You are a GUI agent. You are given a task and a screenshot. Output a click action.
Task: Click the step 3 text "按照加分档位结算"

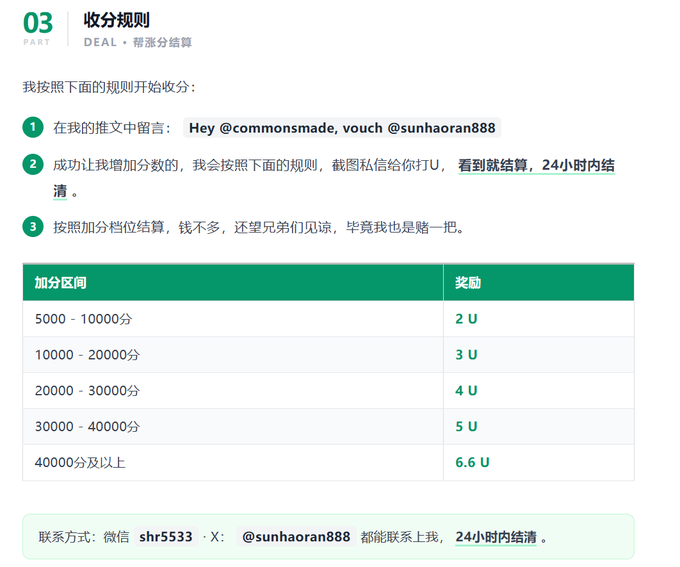pyautogui.click(x=109, y=227)
